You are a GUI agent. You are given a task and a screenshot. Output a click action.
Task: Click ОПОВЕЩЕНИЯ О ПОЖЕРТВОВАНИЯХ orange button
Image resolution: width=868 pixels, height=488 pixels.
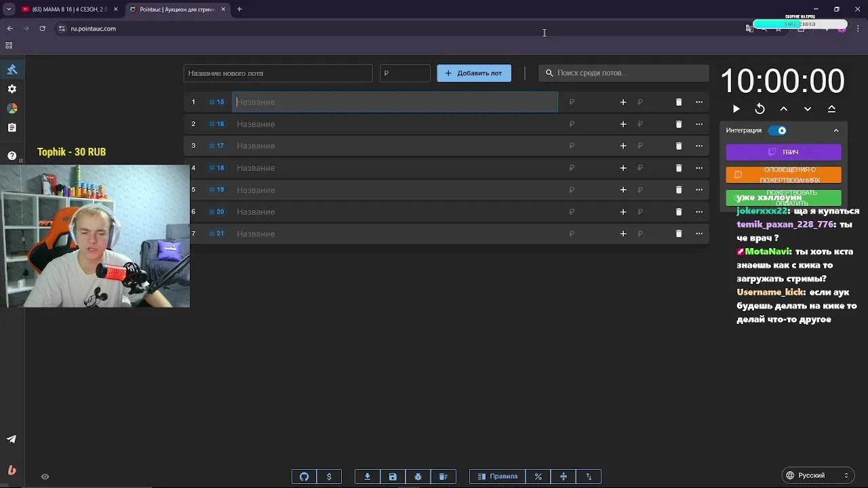click(x=783, y=175)
